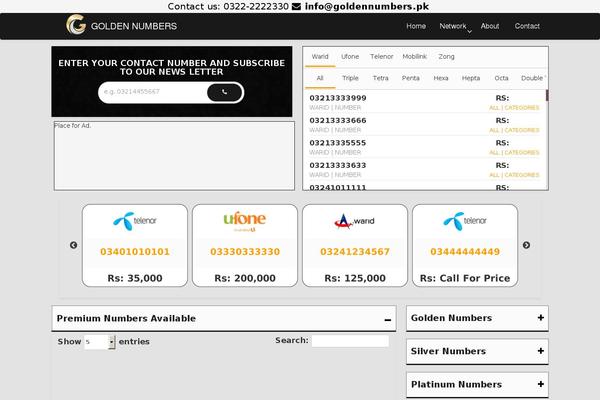Submit the newsletter phone number button
The width and height of the screenshot is (600, 400).
[224, 92]
